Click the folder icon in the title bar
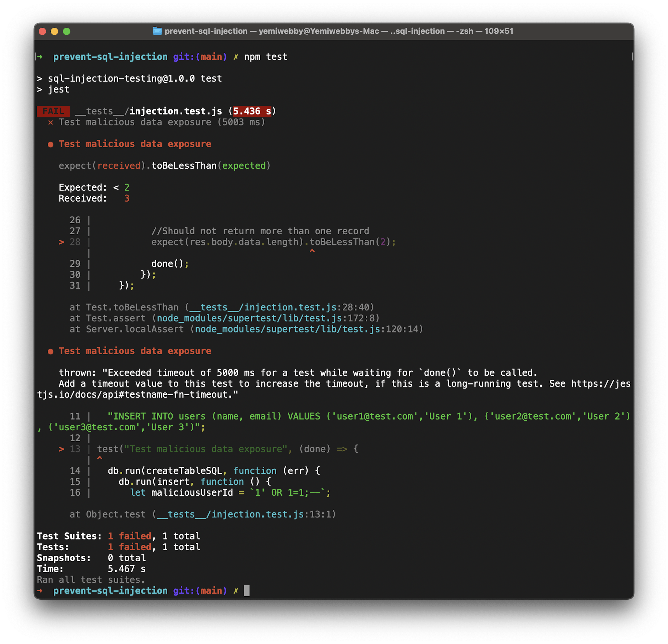The height and width of the screenshot is (644, 668). (x=158, y=31)
